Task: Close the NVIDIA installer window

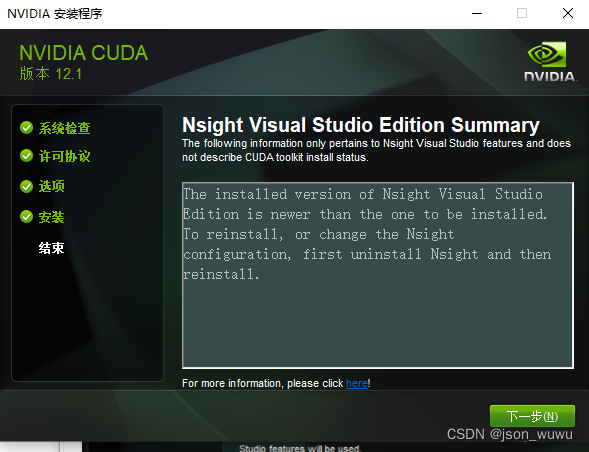Action: point(568,14)
